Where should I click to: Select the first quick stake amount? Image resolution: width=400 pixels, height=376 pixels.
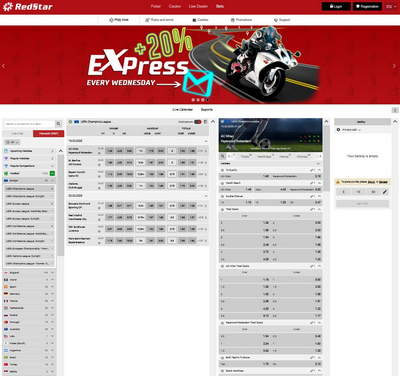[344, 192]
